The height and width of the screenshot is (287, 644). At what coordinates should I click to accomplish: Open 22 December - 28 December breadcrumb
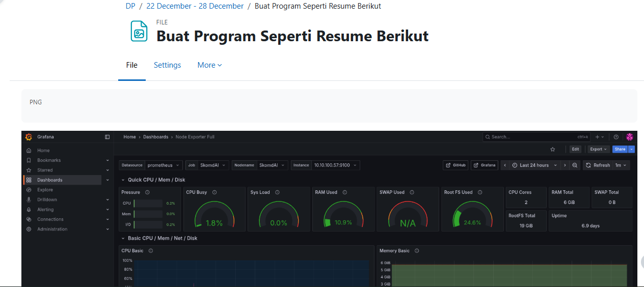(195, 6)
